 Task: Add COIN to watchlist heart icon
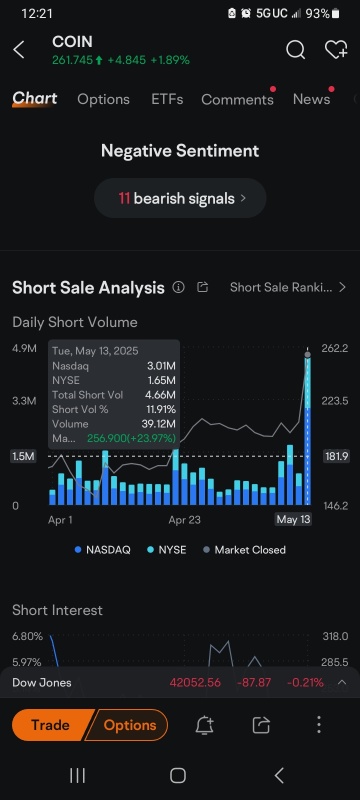[x=336, y=49]
